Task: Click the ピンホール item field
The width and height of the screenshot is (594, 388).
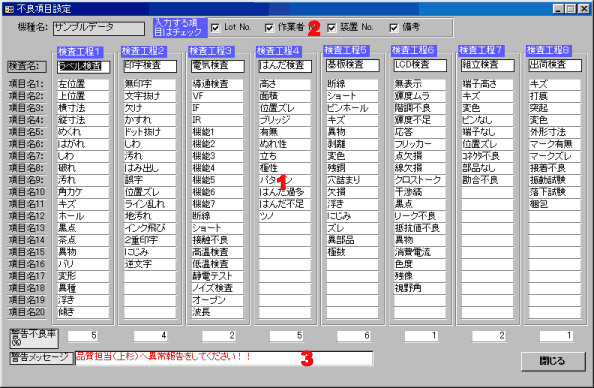Action: [352, 108]
